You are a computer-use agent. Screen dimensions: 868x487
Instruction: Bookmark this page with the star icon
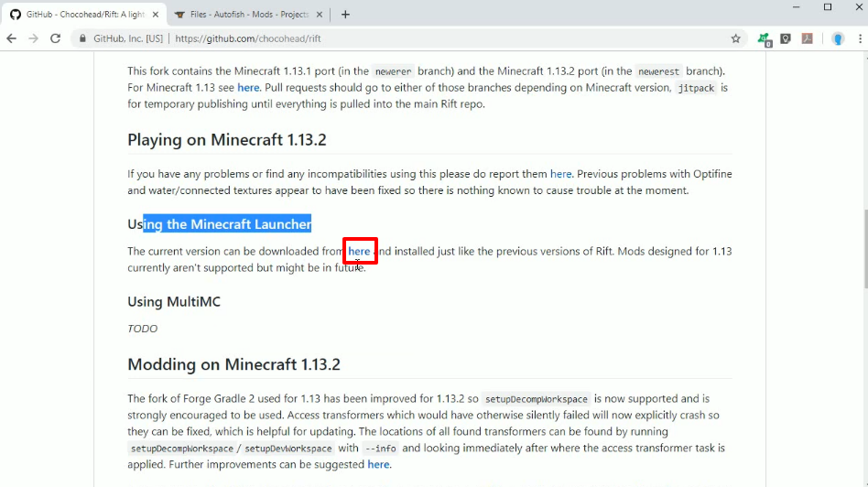tap(736, 38)
